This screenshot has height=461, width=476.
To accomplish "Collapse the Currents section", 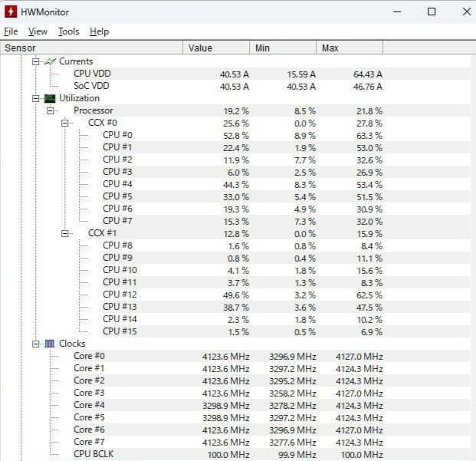I will tap(35, 61).
